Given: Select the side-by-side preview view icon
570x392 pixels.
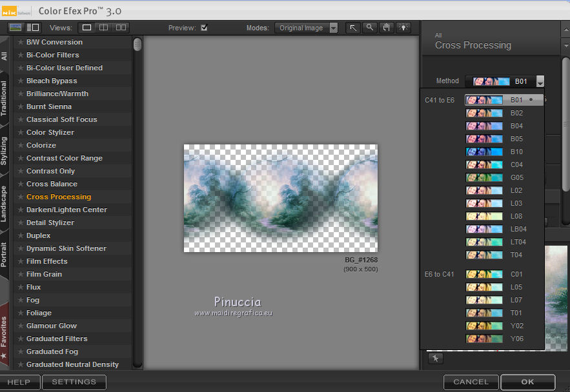Looking at the screenshot, I should pos(121,28).
